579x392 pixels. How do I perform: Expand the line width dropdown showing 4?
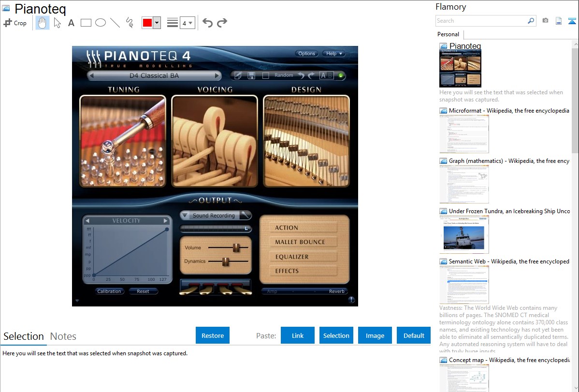(187, 23)
